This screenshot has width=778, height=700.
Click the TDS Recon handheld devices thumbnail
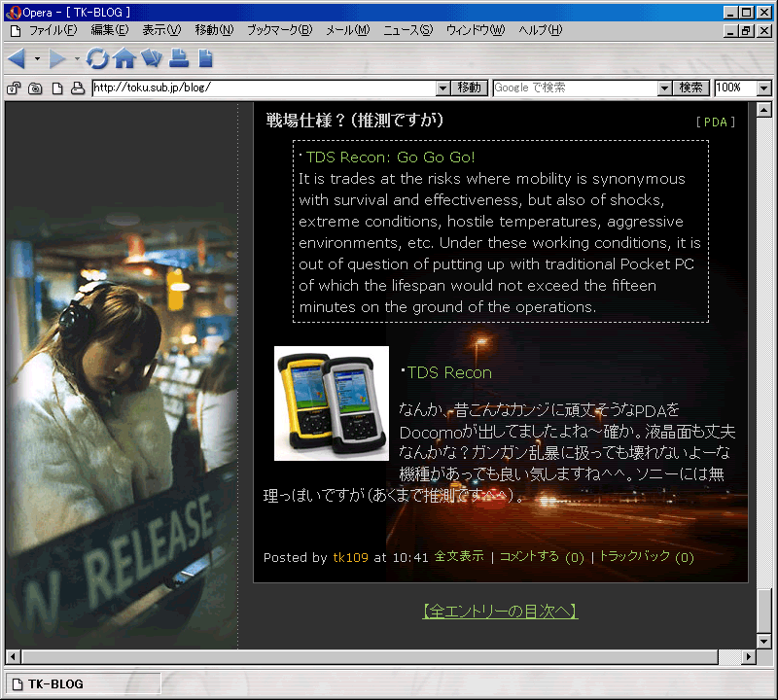(x=332, y=403)
